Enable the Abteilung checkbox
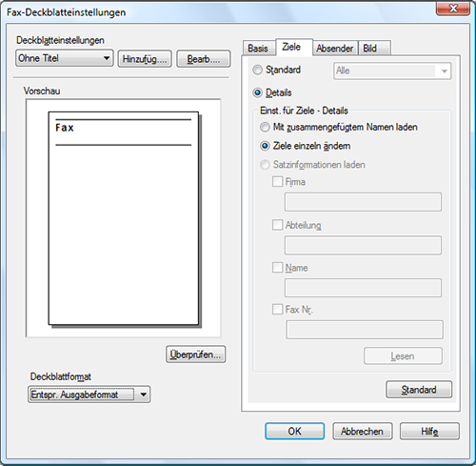Image resolution: width=476 pixels, height=466 pixels. click(x=277, y=225)
